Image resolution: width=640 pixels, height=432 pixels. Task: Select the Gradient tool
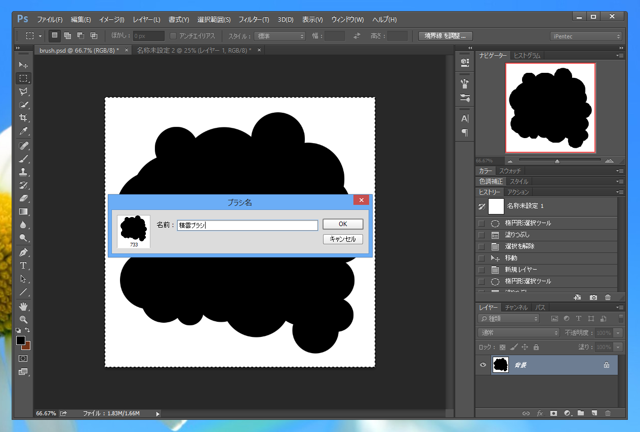(23, 212)
